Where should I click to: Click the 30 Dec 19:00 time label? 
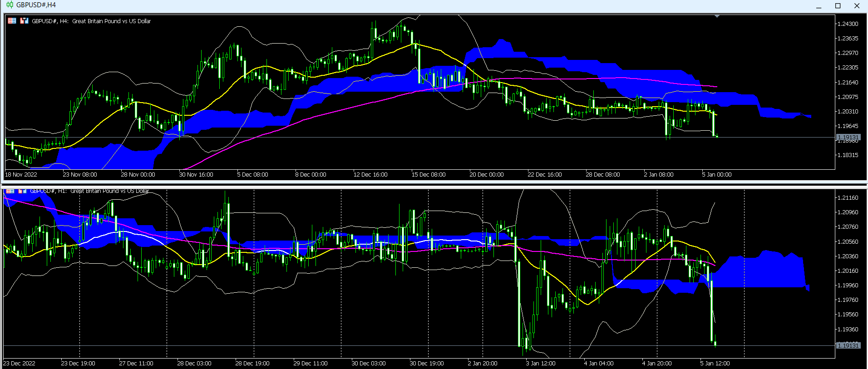[x=427, y=364]
